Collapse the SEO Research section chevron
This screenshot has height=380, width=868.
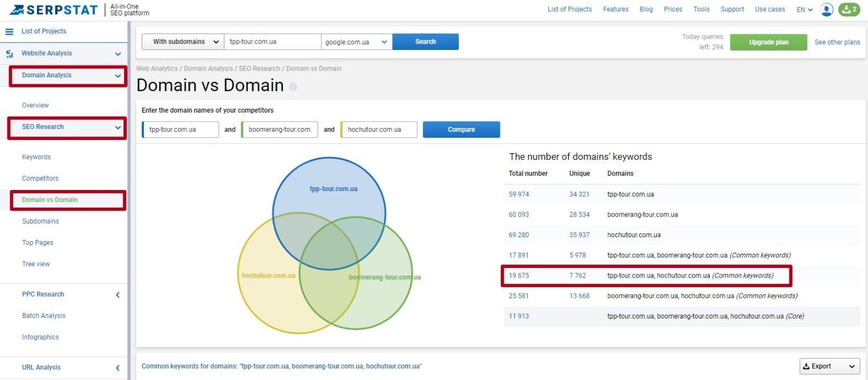[118, 127]
